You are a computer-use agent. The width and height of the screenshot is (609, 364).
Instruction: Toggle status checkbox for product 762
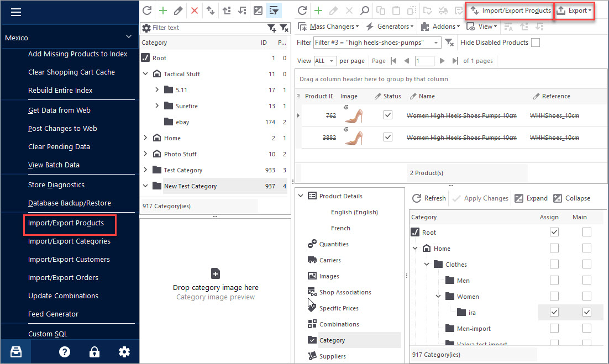[x=387, y=115]
